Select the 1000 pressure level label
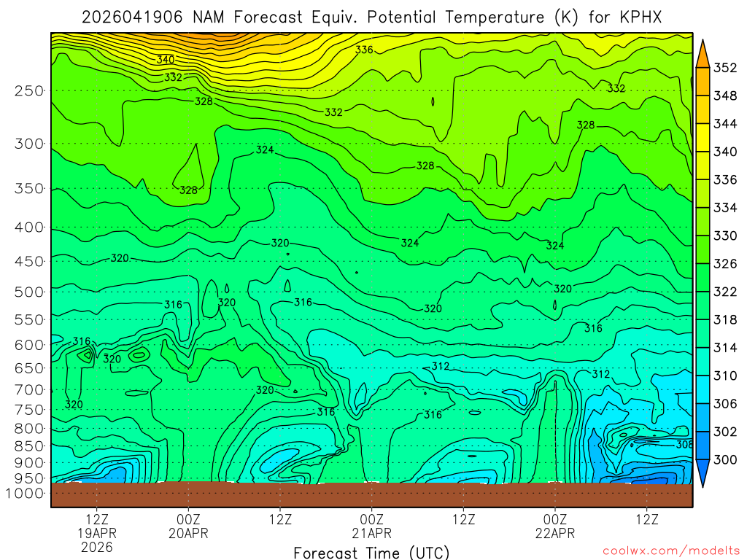The width and height of the screenshot is (747, 560). [24, 494]
